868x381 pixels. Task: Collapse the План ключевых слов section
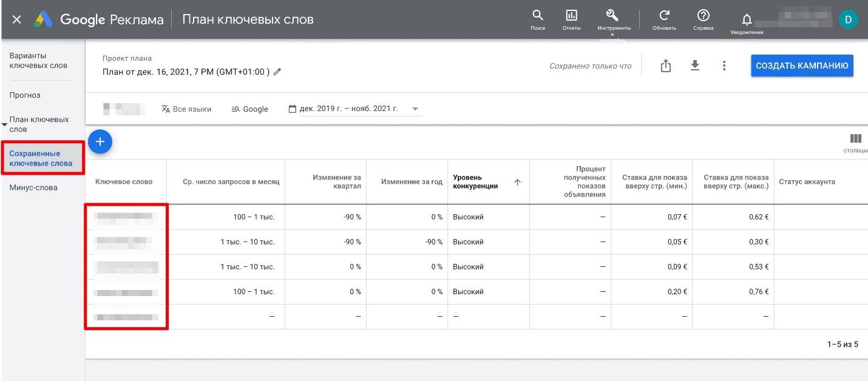tap(5, 124)
